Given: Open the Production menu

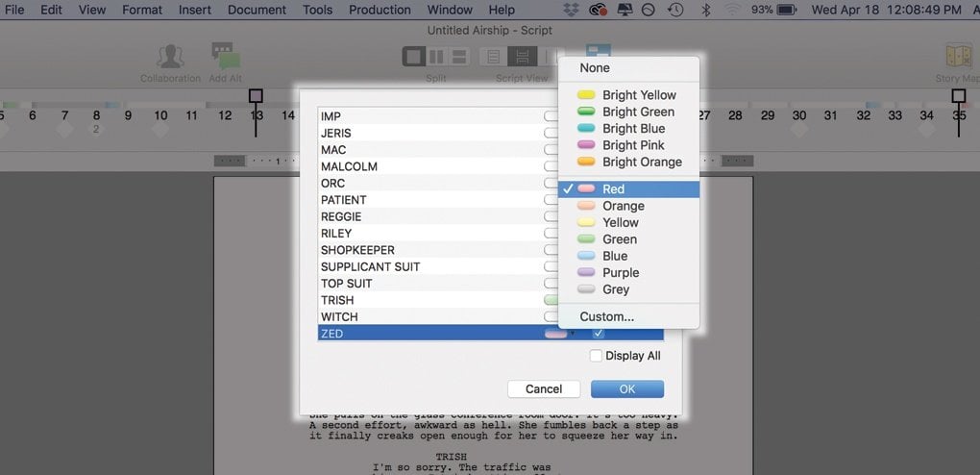Looking at the screenshot, I should point(380,10).
